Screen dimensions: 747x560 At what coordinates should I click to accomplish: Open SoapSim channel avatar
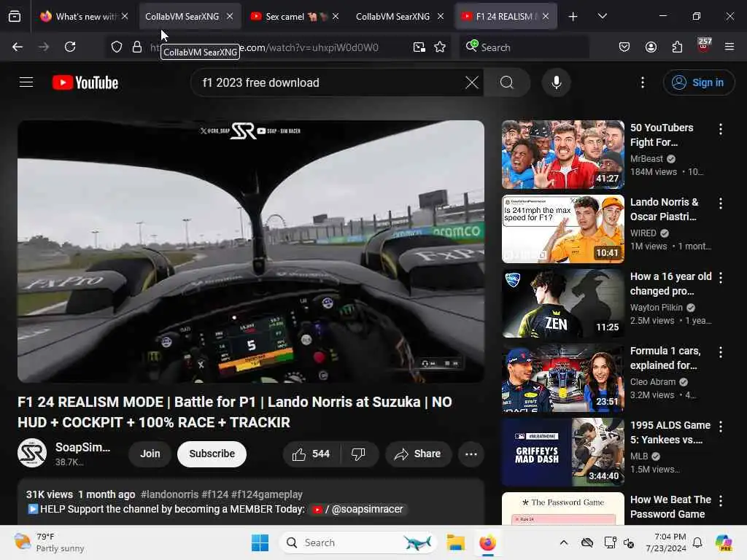click(x=32, y=453)
